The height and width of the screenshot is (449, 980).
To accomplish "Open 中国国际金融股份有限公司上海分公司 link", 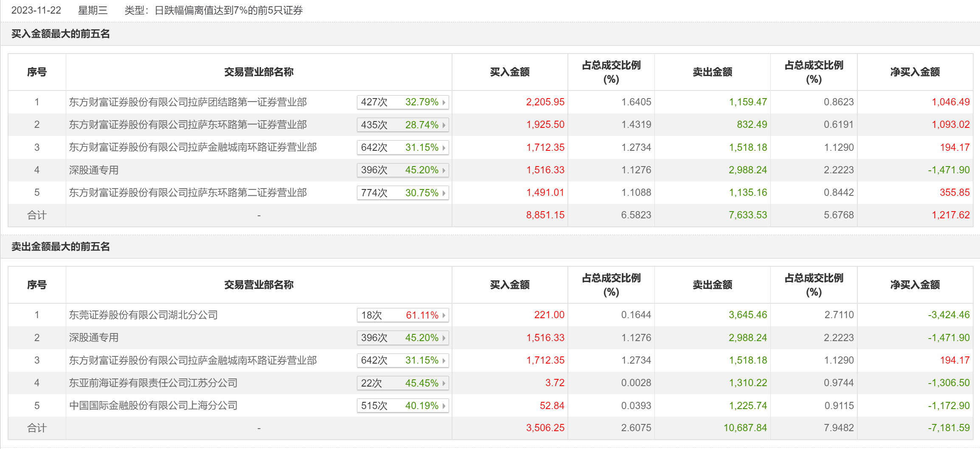I will pyautogui.click(x=153, y=406).
